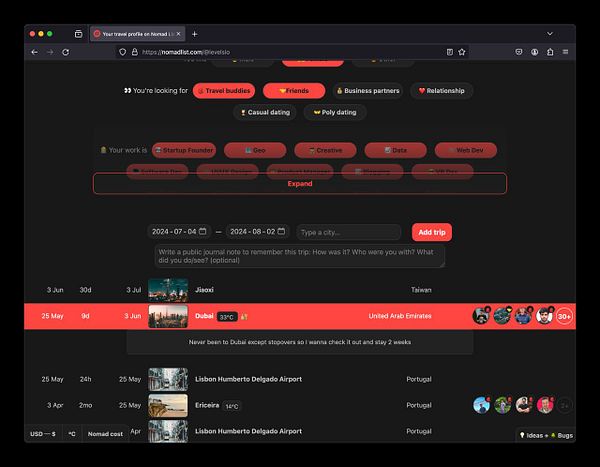This screenshot has width=600, height=467.
Task: Open second member avatar in Dubai row
Action: tap(502, 316)
